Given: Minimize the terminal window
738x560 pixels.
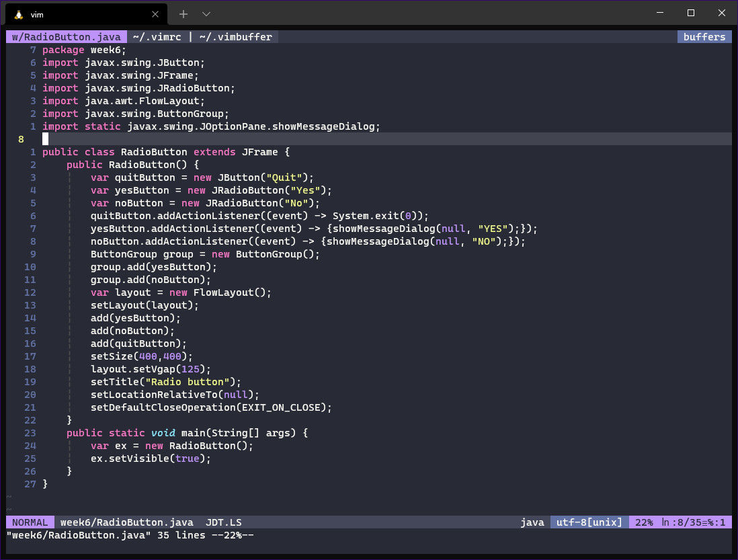Looking at the screenshot, I should pyautogui.click(x=659, y=13).
